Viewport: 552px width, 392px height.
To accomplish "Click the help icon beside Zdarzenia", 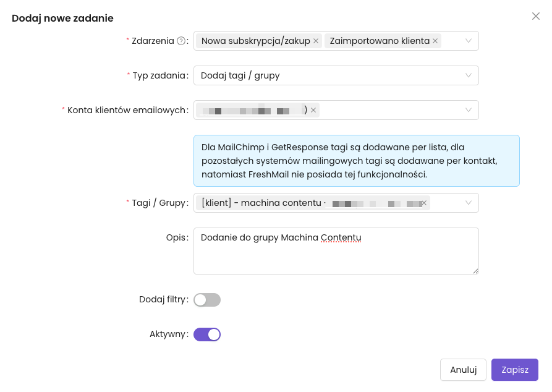I will pos(181,41).
